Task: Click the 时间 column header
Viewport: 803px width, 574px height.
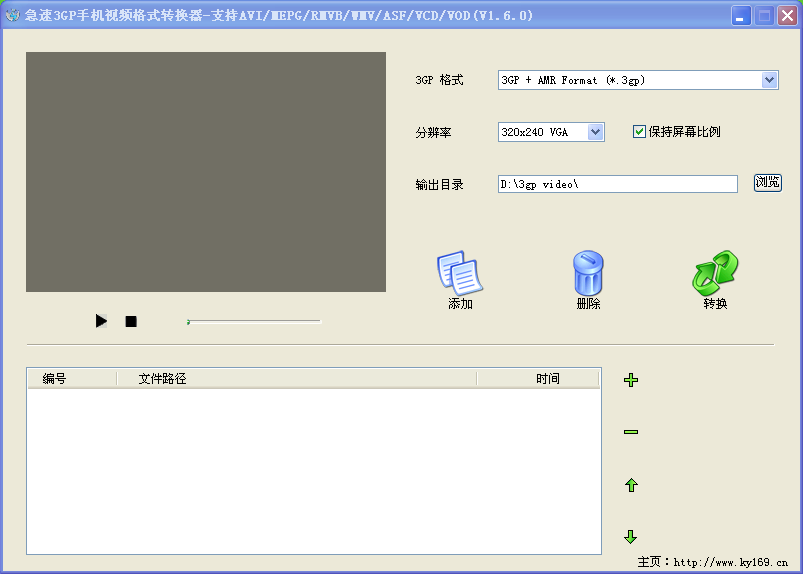Action: pyautogui.click(x=538, y=378)
